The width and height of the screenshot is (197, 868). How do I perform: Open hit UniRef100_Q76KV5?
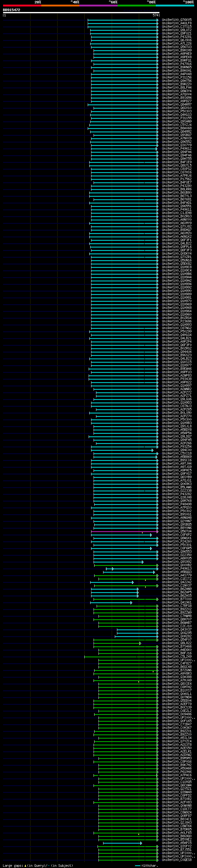tap(177, 20)
